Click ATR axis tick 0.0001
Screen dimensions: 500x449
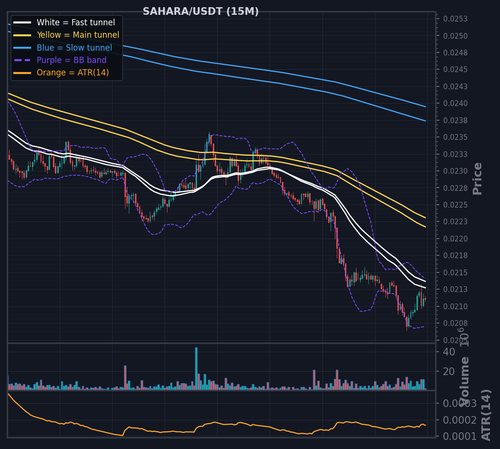click(x=460, y=436)
